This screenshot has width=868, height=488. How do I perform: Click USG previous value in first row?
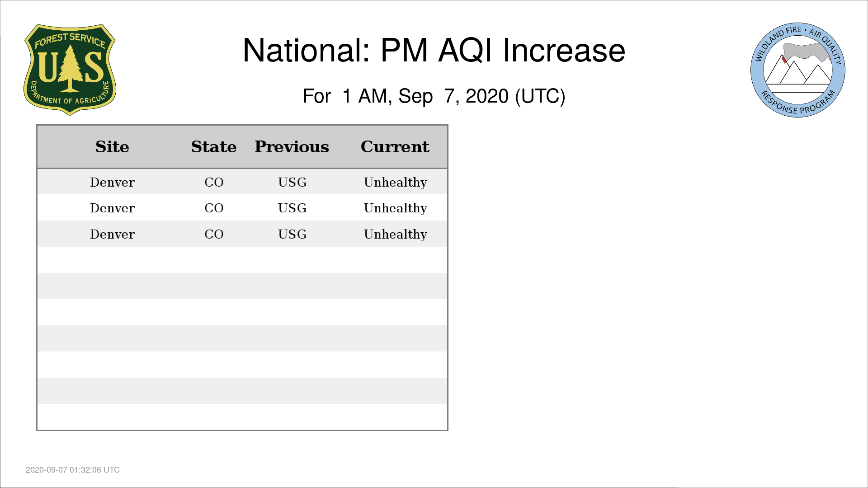pyautogui.click(x=292, y=182)
